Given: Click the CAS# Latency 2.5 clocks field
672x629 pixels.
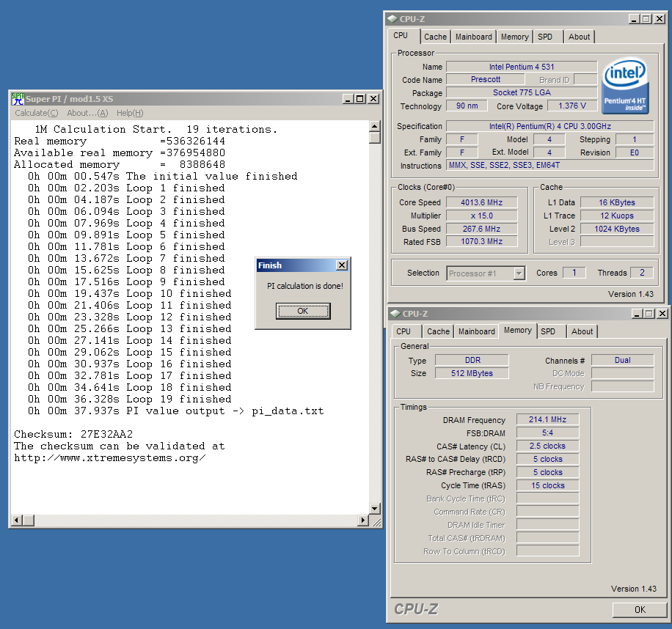Looking at the screenshot, I should pos(548,446).
